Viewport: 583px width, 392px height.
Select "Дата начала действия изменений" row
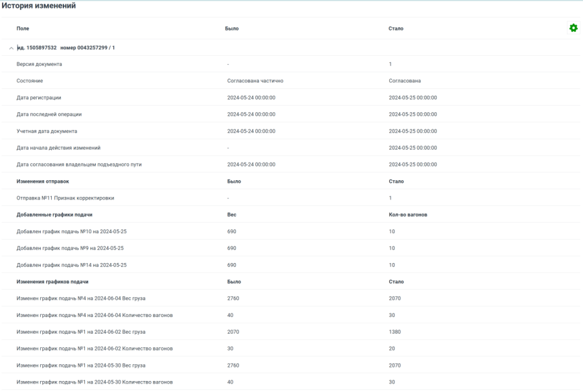point(58,148)
